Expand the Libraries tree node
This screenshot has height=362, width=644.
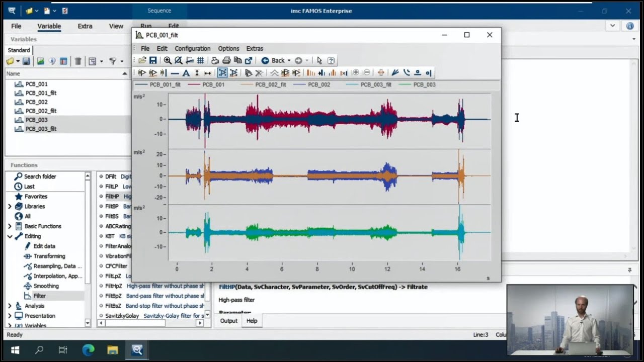(10, 207)
